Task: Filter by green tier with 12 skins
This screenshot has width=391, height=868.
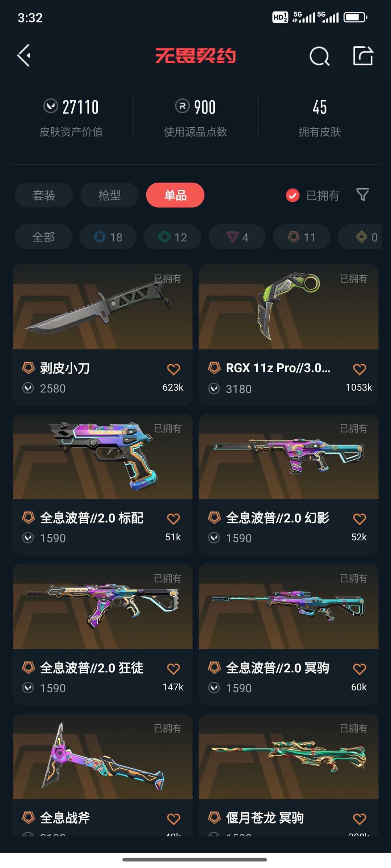Action: 172,237
